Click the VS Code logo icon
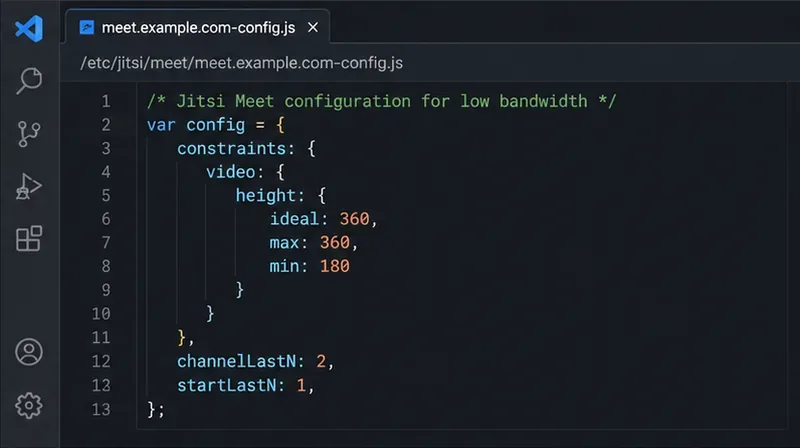Image resolution: width=800 pixels, height=448 pixels. 29,29
